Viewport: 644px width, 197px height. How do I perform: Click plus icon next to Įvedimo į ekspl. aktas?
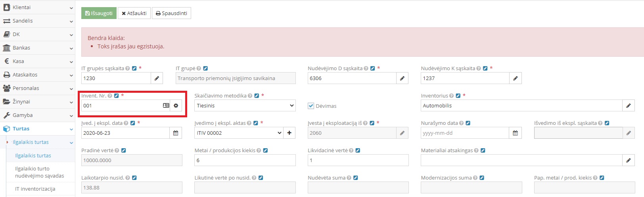click(x=289, y=133)
